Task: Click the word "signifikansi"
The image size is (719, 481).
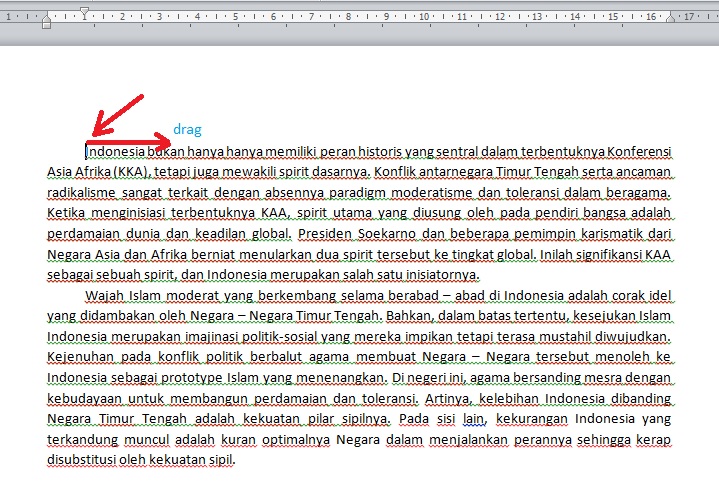Action: (608, 254)
